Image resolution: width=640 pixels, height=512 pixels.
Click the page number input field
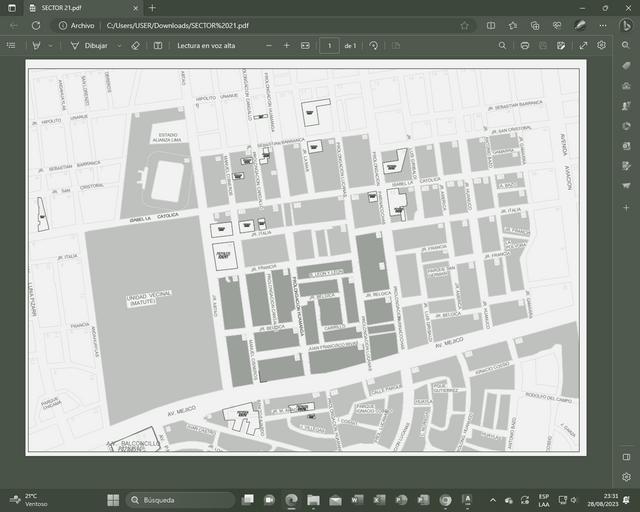click(x=329, y=45)
